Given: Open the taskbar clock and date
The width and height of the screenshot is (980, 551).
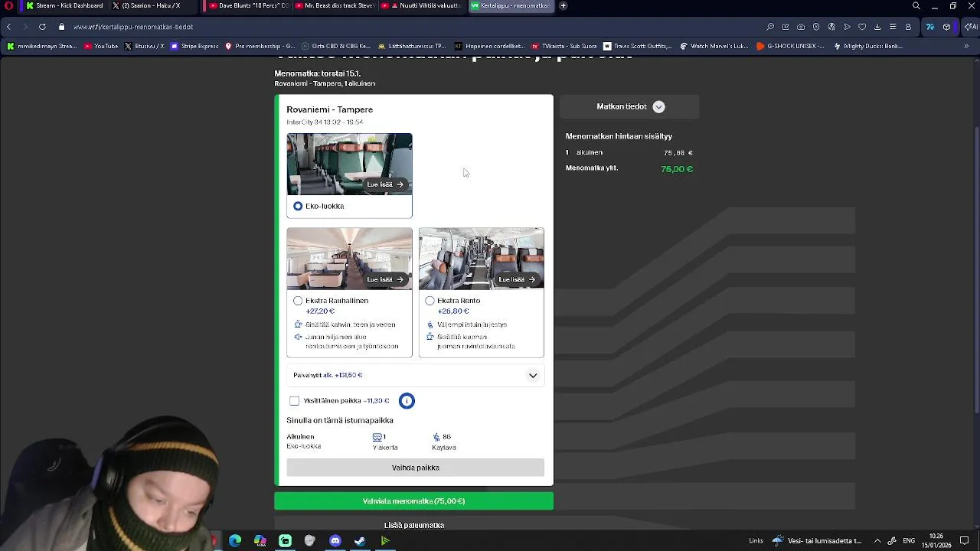Looking at the screenshot, I should pos(936,541).
